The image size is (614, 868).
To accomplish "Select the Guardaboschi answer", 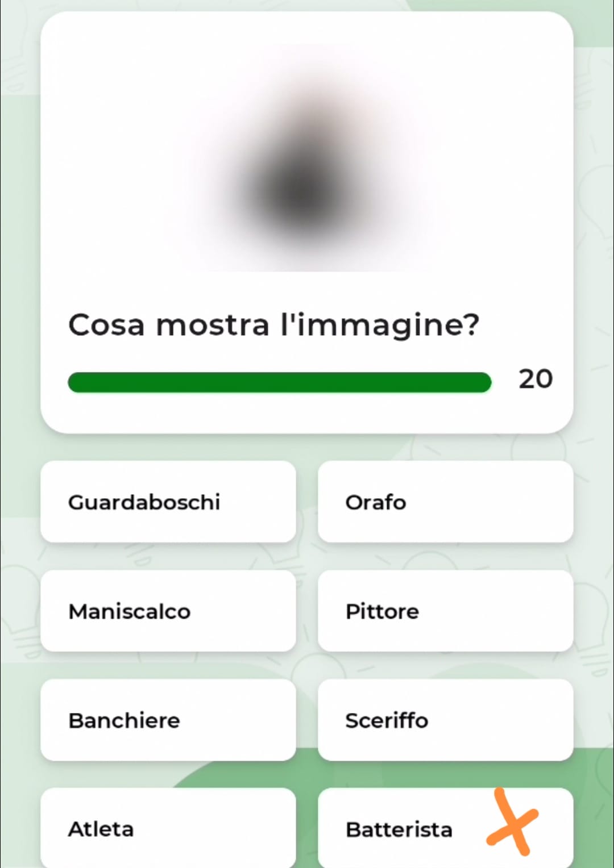I will pos(168,502).
